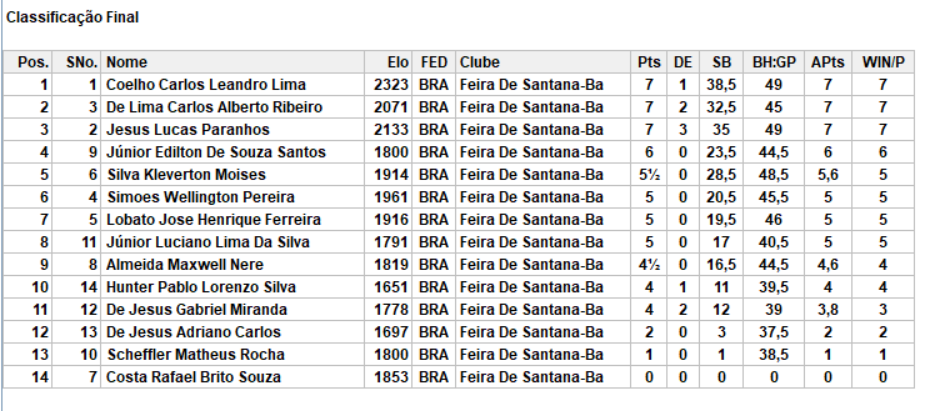This screenshot has height=411, width=937.
Task: Click Elo rating 2323 cell
Action: tap(391, 85)
